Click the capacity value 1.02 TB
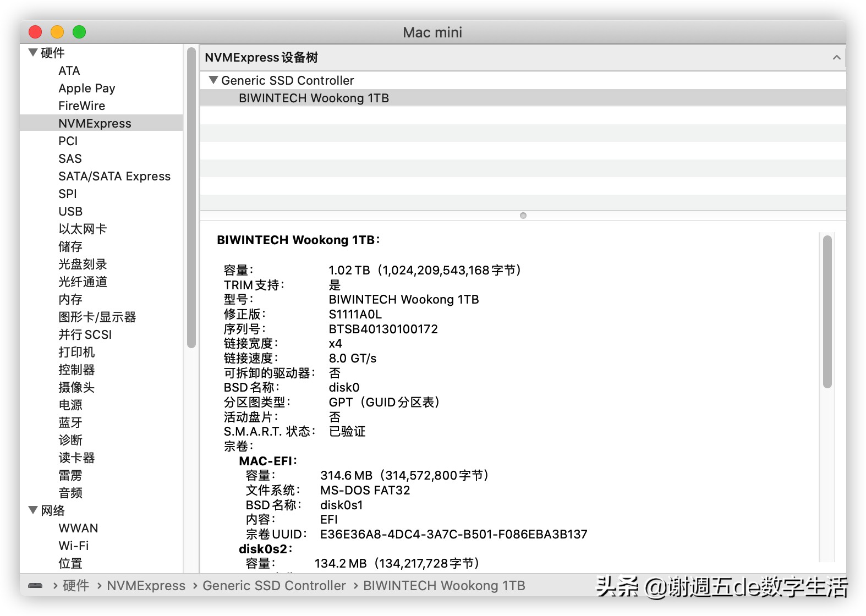Screen dimensions: 866x616 349,270
